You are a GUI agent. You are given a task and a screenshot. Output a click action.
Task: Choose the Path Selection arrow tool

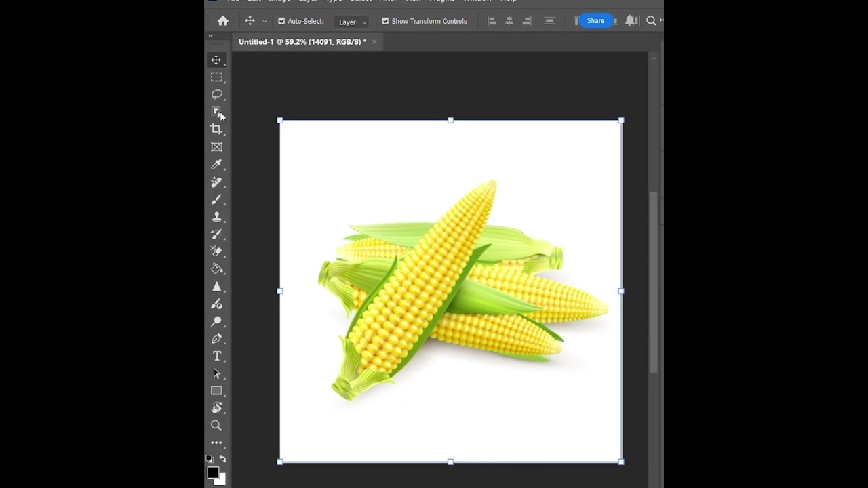216,373
